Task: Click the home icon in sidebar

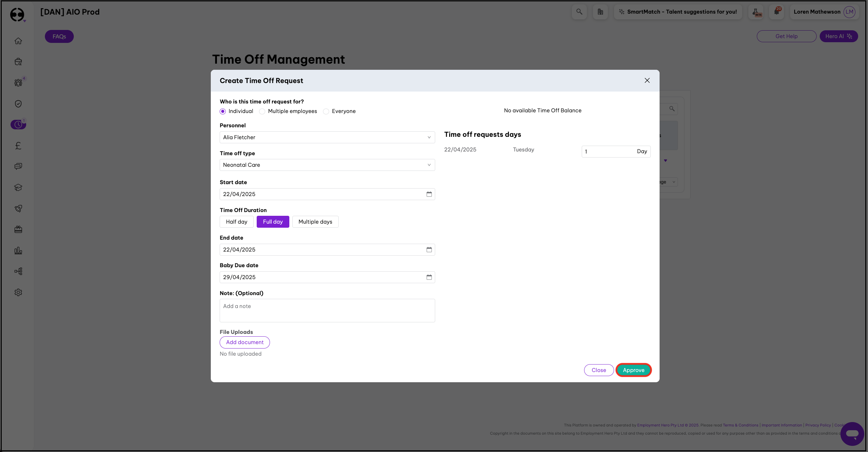Action: [x=18, y=41]
